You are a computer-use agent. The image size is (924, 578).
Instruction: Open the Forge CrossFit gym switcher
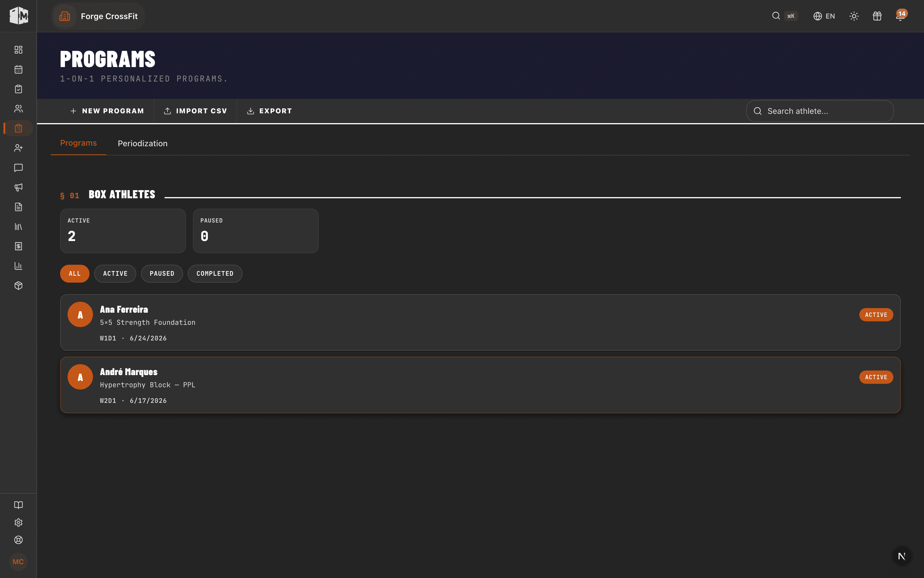click(x=98, y=16)
